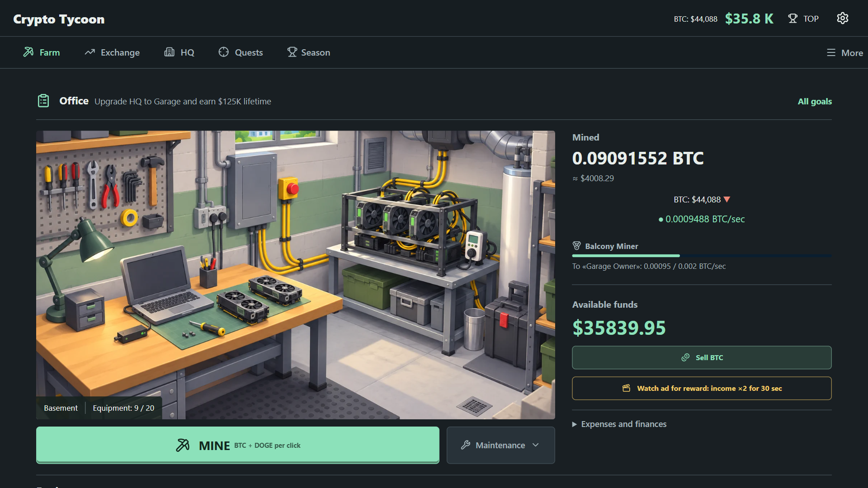Select the Season tab
The width and height of the screenshot is (868, 488).
click(x=308, y=52)
